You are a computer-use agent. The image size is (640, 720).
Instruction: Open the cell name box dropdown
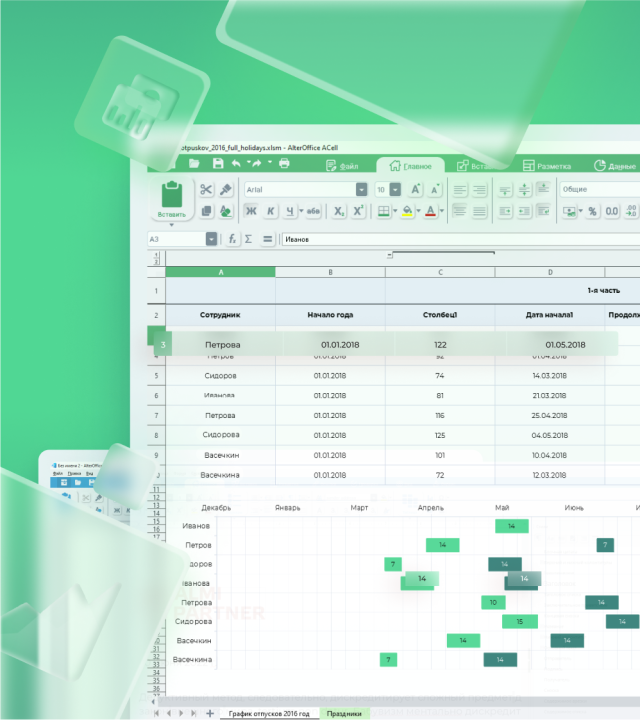(x=211, y=239)
